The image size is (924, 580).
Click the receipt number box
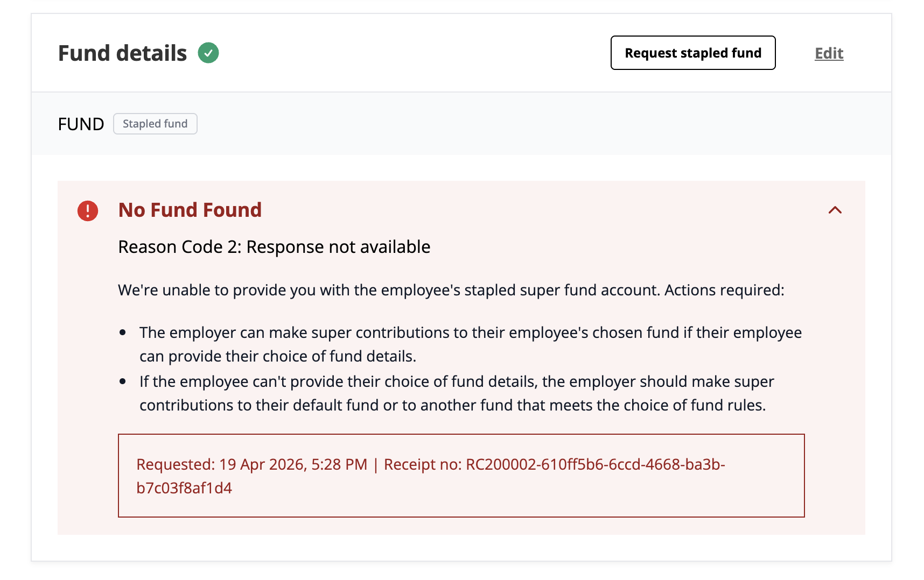click(x=461, y=476)
